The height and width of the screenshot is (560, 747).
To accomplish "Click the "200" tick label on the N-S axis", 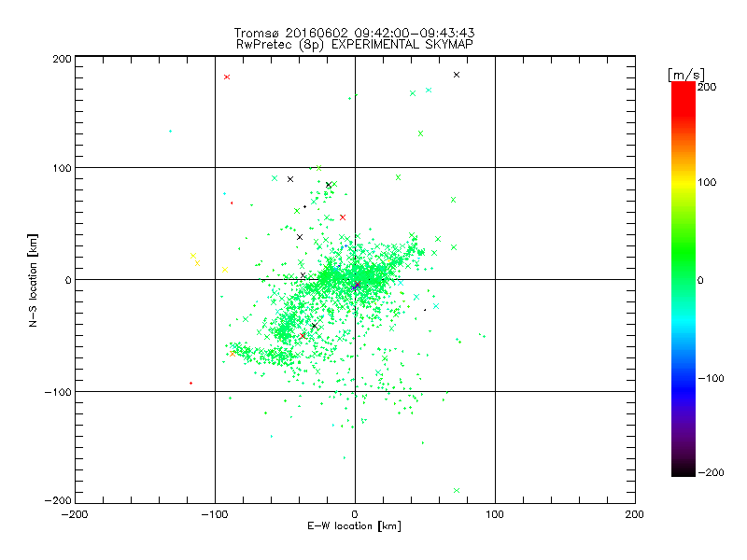I will pyautogui.click(x=63, y=59).
